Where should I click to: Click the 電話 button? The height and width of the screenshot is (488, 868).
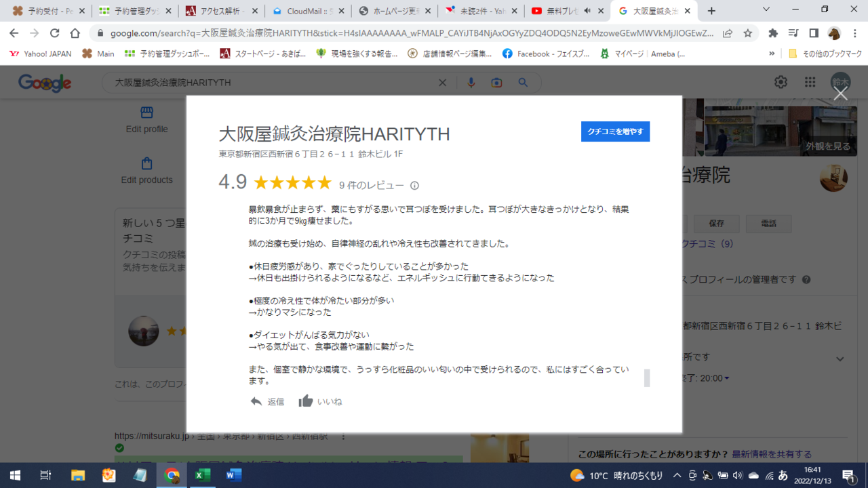(x=768, y=223)
